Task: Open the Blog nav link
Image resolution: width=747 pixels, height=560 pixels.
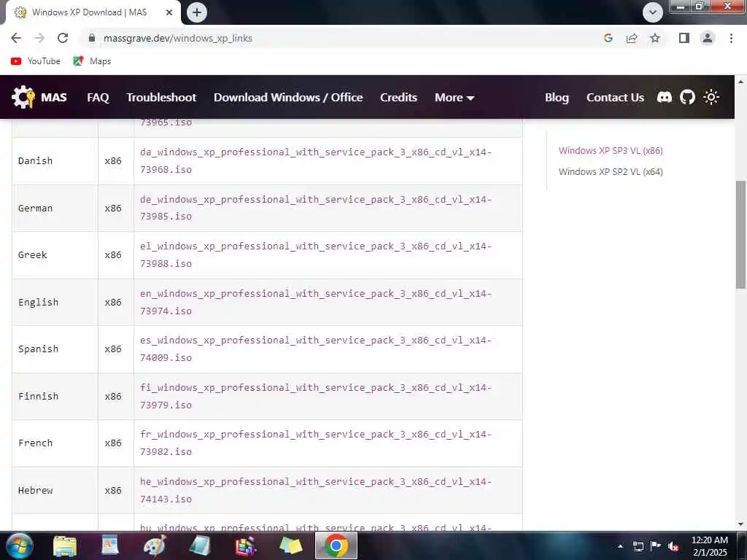Action: [557, 97]
